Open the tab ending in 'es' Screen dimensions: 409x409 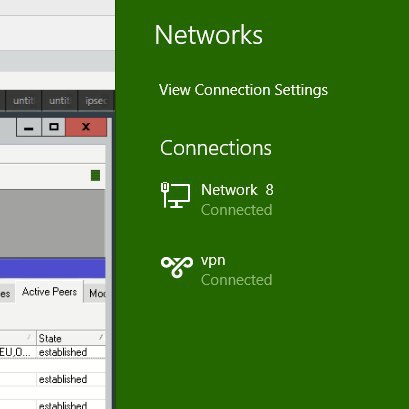point(7,293)
